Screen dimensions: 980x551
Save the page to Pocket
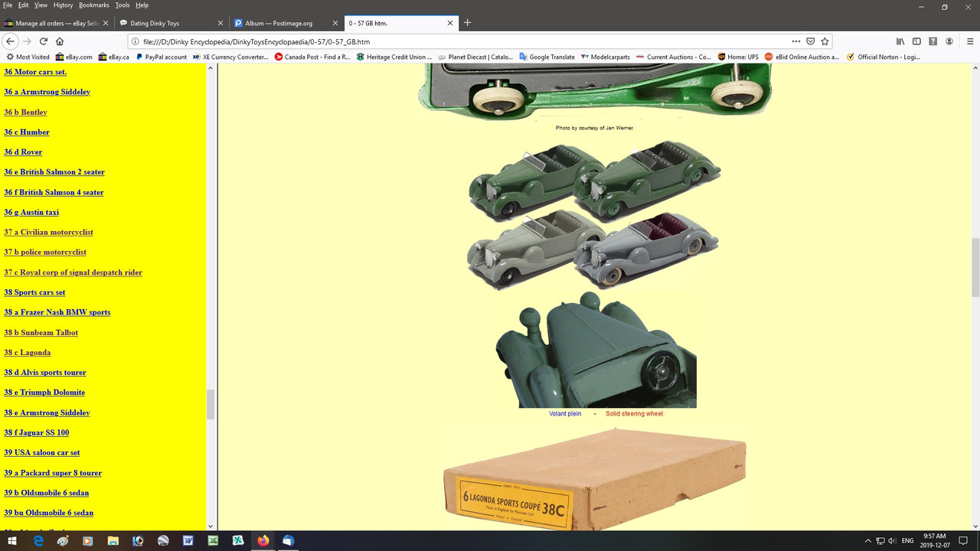pyautogui.click(x=810, y=41)
